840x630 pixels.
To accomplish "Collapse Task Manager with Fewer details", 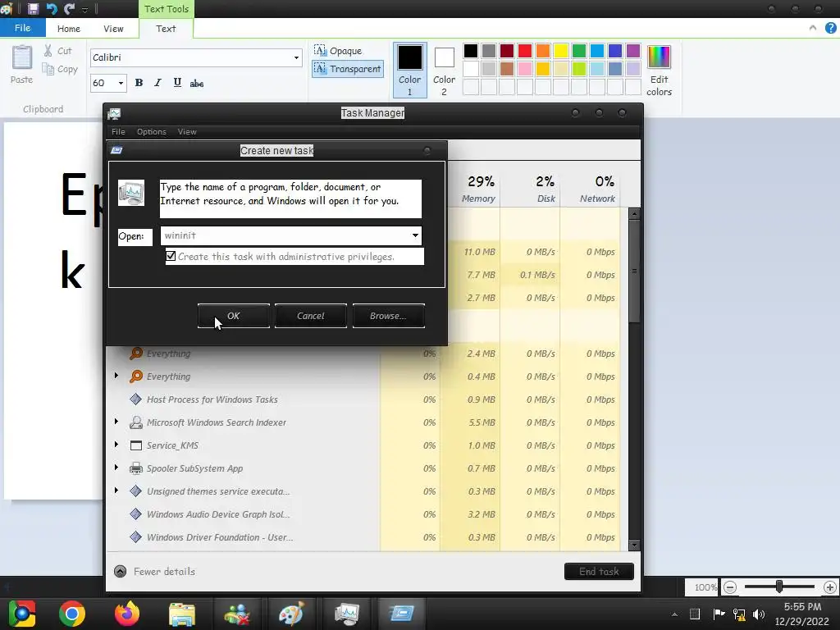I will point(155,572).
